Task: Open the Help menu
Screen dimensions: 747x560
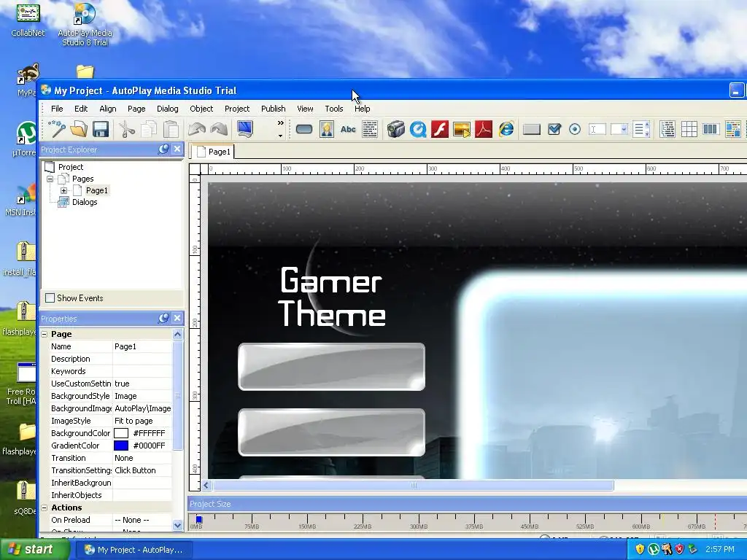Action: click(362, 109)
